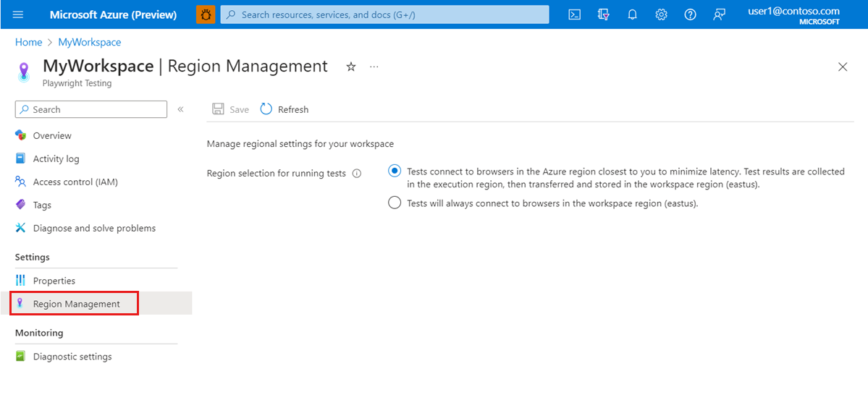Image resolution: width=868 pixels, height=395 pixels.
Task: Click the orange bug preview icon
Action: [x=206, y=14]
